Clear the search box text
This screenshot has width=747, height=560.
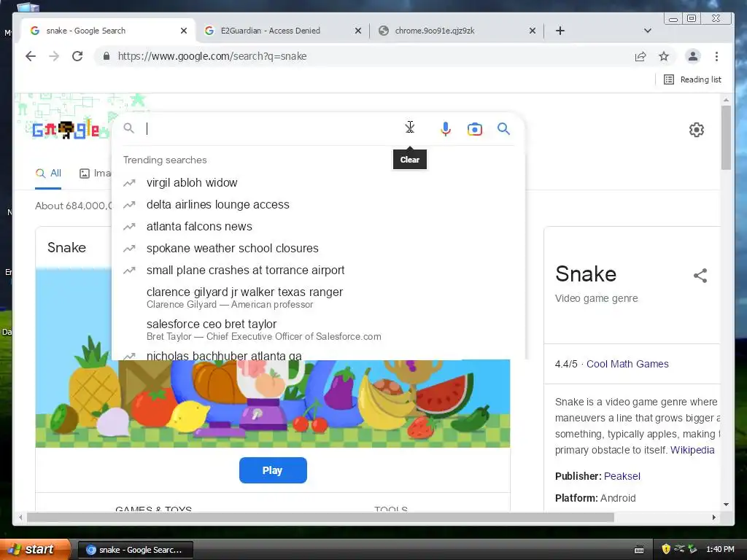click(x=410, y=128)
